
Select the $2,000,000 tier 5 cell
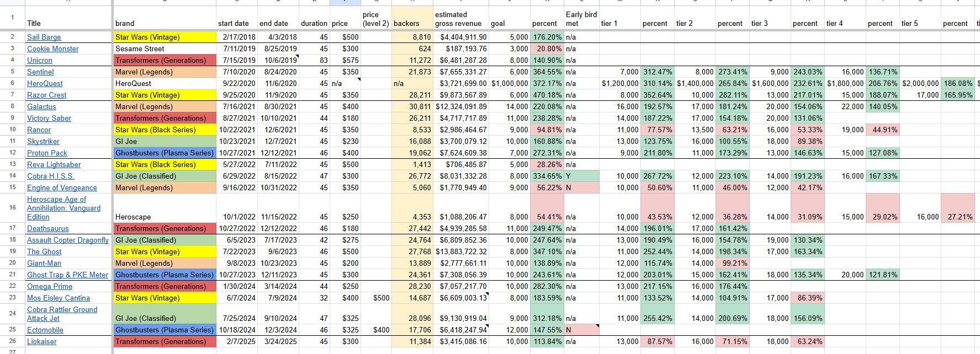click(920, 83)
